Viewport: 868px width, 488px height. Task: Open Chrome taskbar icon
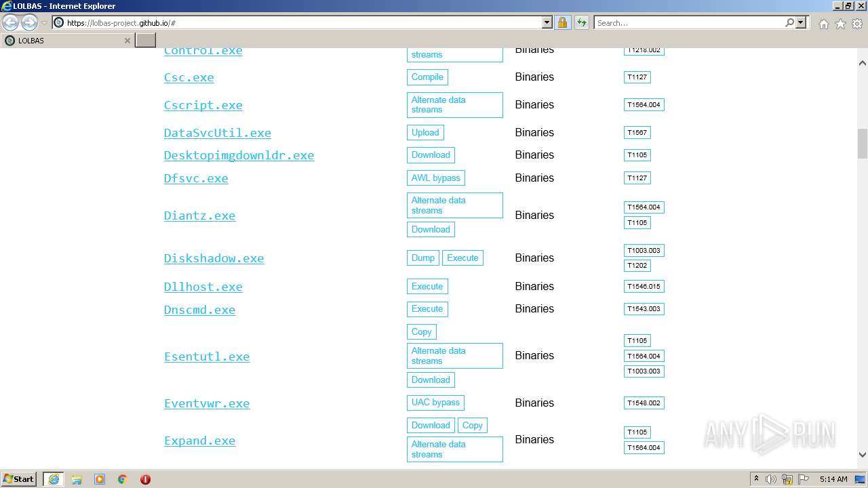pos(123,479)
